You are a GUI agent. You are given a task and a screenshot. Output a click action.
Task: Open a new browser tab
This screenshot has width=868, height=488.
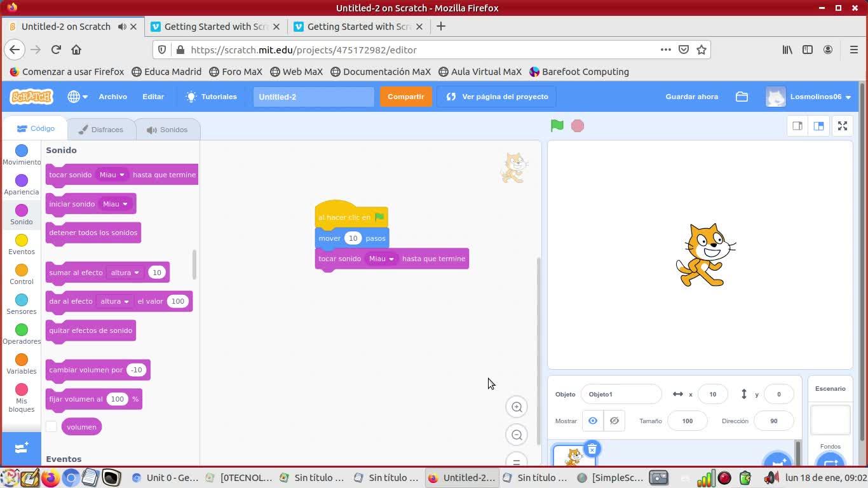[441, 27]
